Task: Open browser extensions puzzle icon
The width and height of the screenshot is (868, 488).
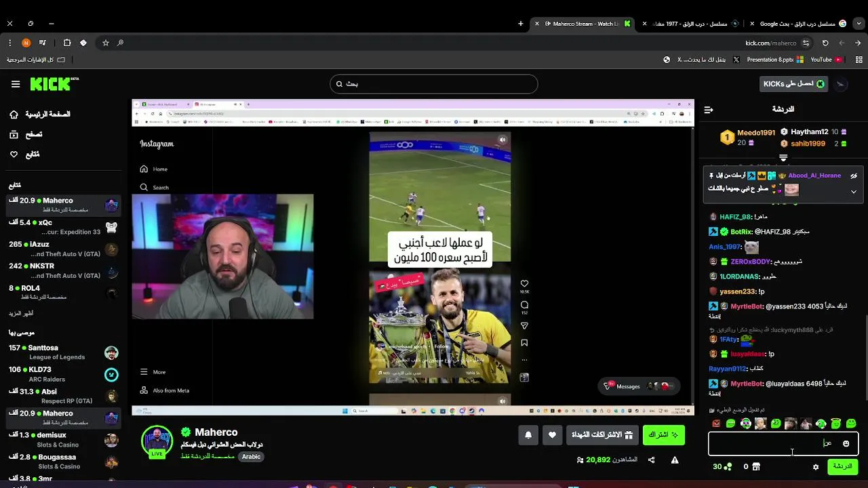Action: click(x=67, y=43)
